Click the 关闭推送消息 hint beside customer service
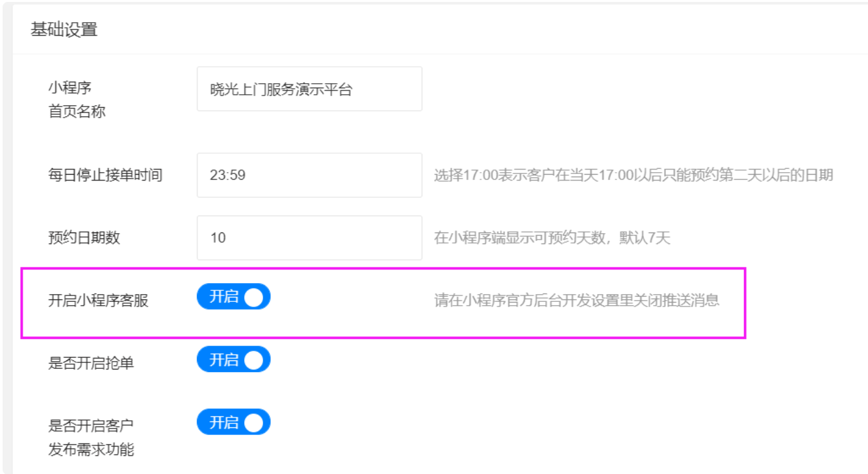This screenshot has height=474, width=868. pyautogui.click(x=576, y=301)
